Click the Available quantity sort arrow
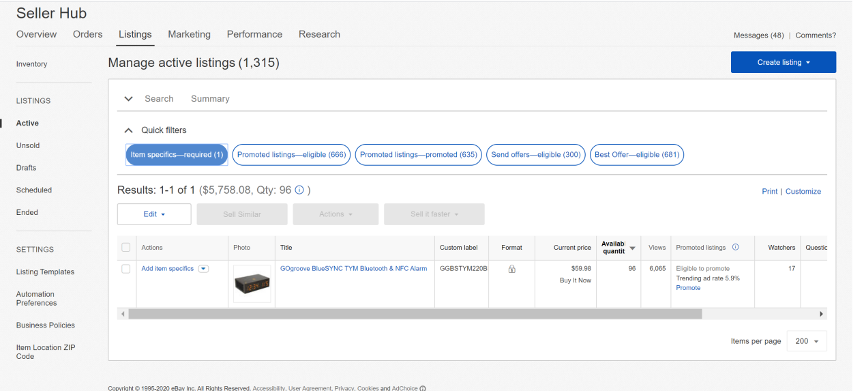Viewport: 862px width, 391px height. [632, 248]
